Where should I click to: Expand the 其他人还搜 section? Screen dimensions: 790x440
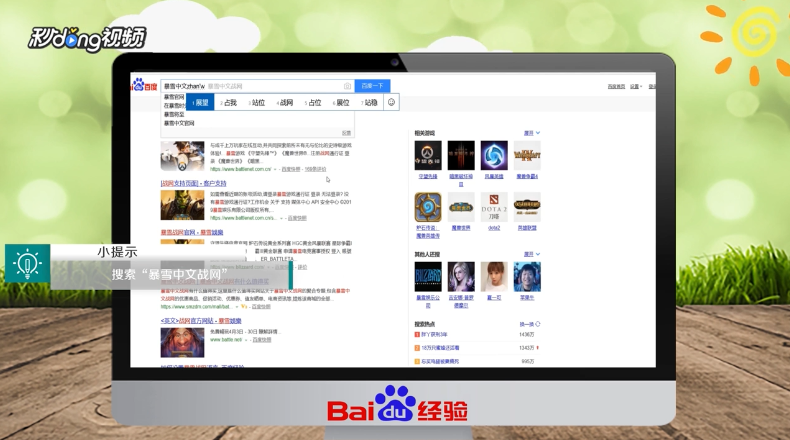pos(532,254)
